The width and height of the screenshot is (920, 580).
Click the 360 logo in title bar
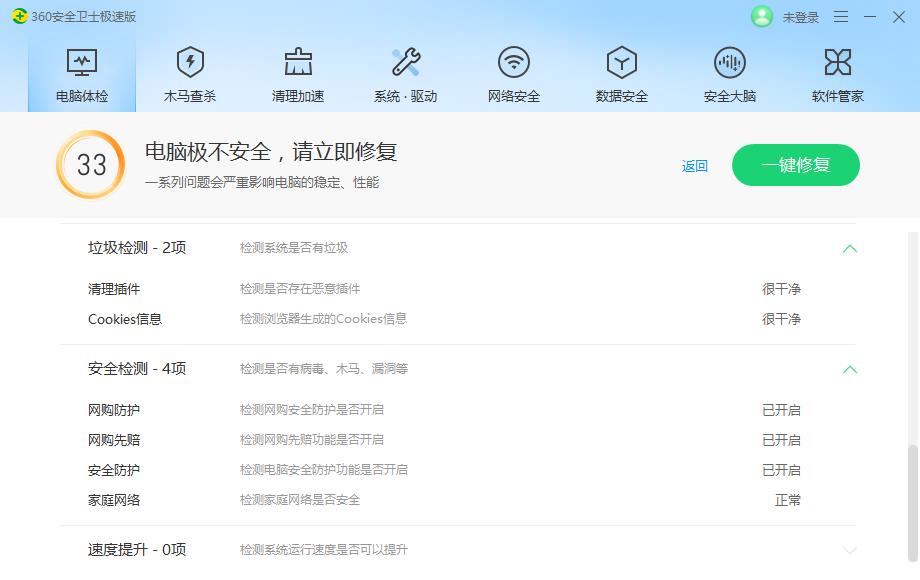pos(20,17)
